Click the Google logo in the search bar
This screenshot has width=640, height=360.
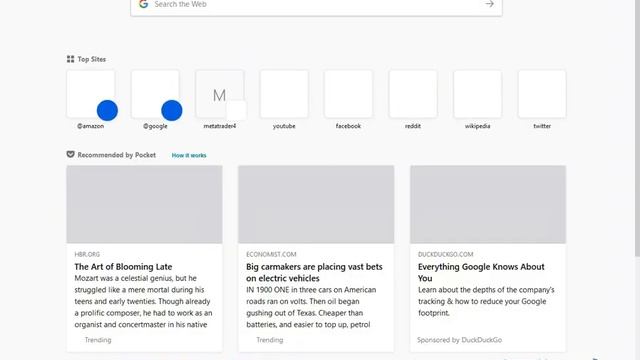click(x=143, y=4)
